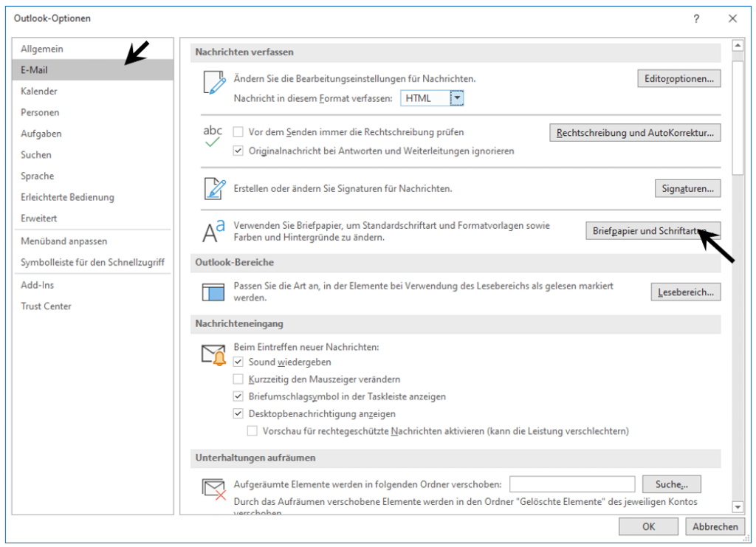Click the conversation cleanup envelope icon
756x547 pixels.
213,489
